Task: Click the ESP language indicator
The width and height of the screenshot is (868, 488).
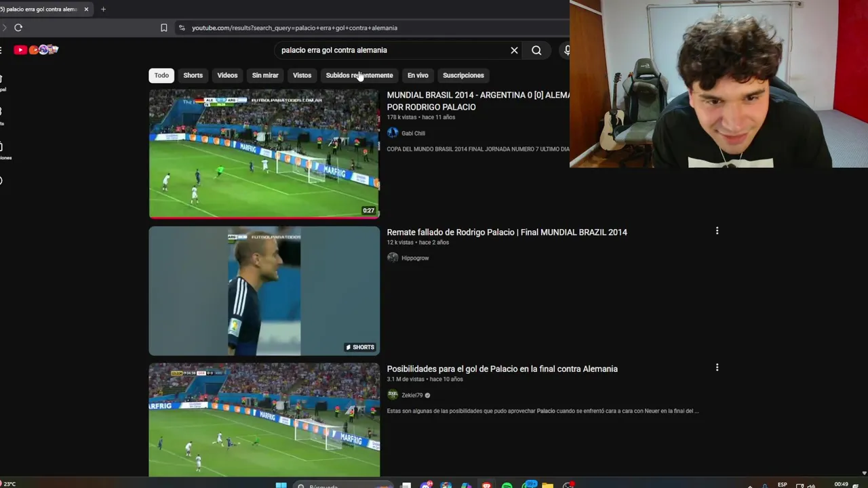Action: pos(783,485)
